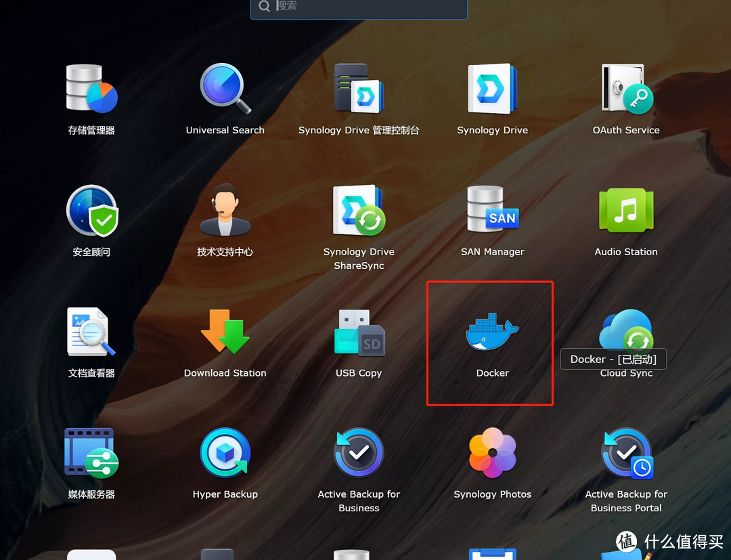
Task: Launch Synology Photos app
Action: tap(492, 453)
